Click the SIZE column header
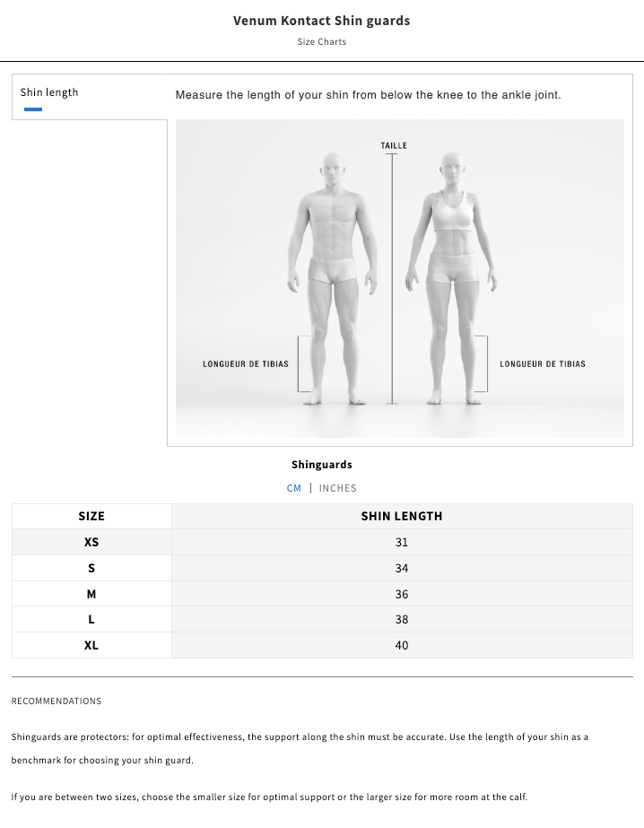Screen dimensions: 644x828 pos(91,516)
